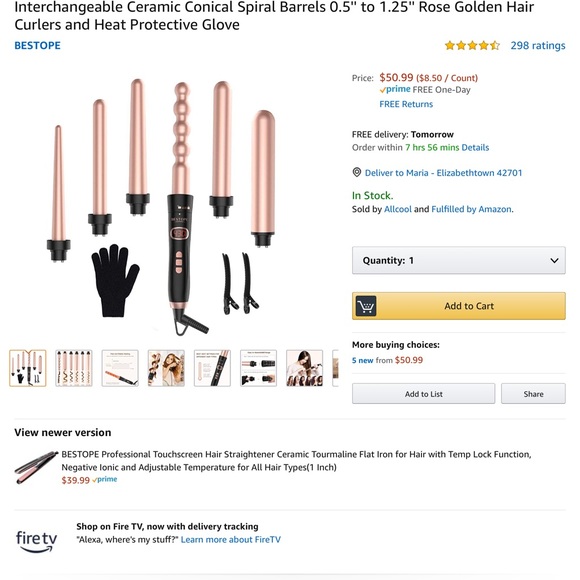Click the Share button
Viewport: 580px width, 580px height.
click(x=533, y=394)
